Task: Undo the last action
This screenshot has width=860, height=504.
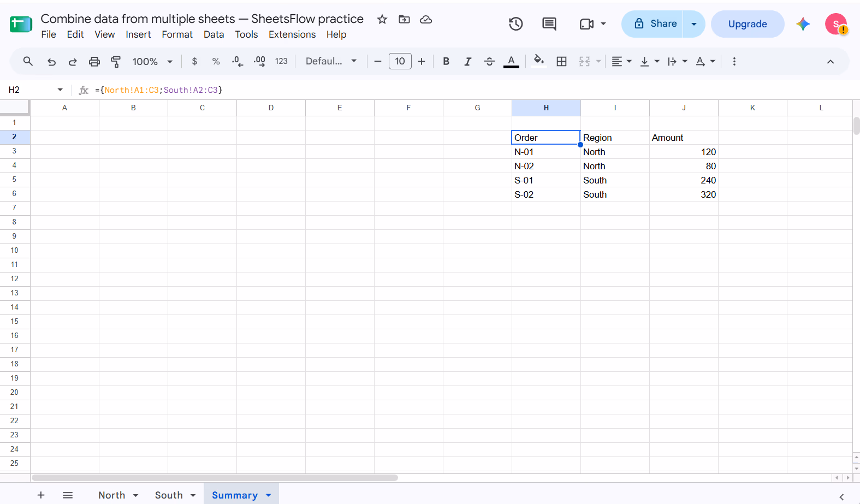Action: point(51,62)
